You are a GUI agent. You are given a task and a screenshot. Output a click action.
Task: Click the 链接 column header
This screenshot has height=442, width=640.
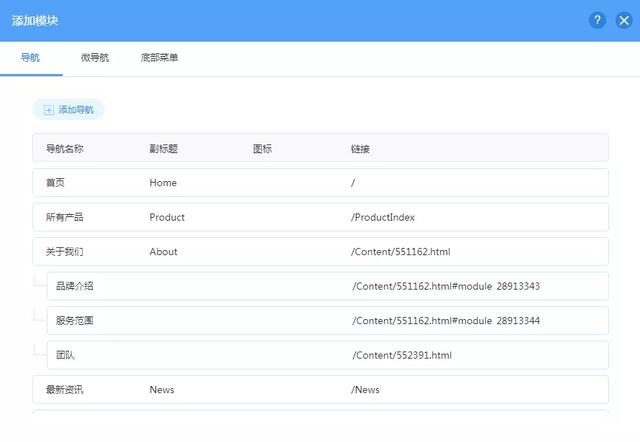point(360,149)
